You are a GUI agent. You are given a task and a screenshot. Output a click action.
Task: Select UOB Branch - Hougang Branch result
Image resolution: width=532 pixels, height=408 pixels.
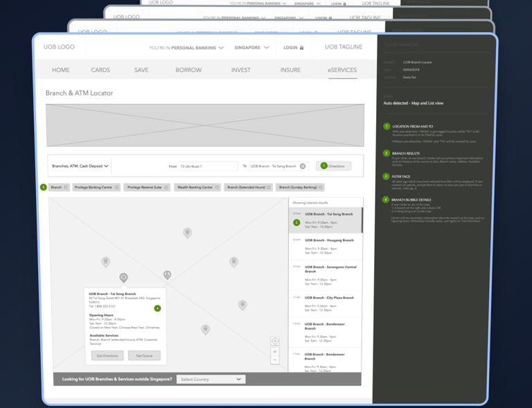(326, 247)
